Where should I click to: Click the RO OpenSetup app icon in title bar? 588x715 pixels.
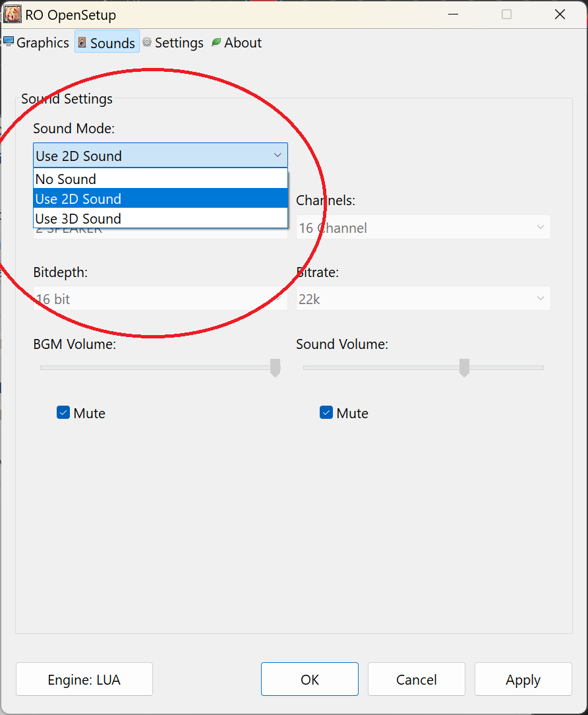point(13,15)
